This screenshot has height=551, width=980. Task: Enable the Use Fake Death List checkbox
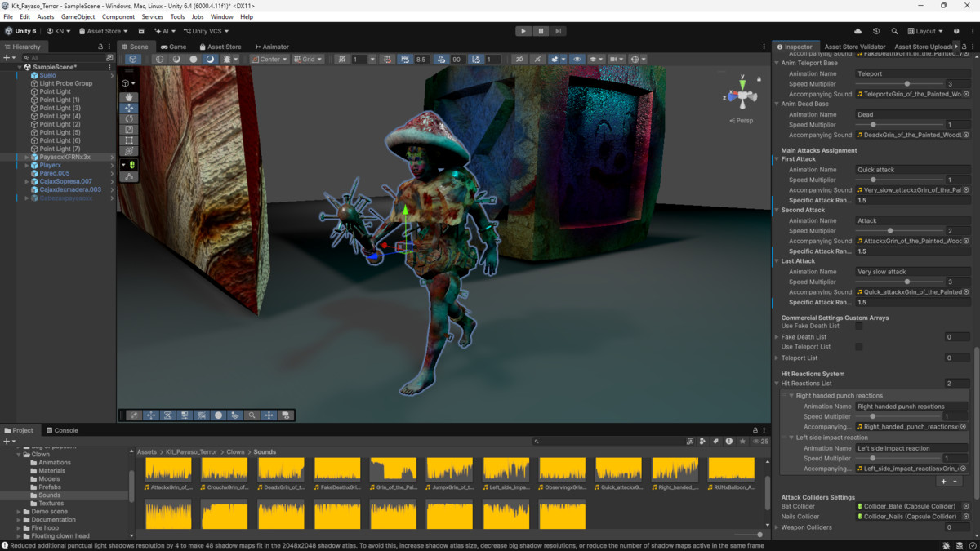click(859, 326)
